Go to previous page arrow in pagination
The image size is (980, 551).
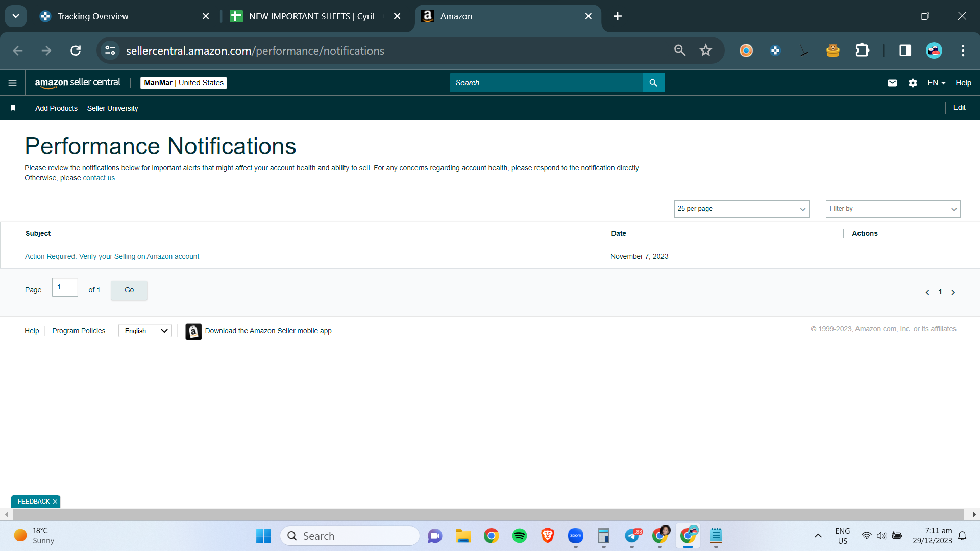point(927,292)
